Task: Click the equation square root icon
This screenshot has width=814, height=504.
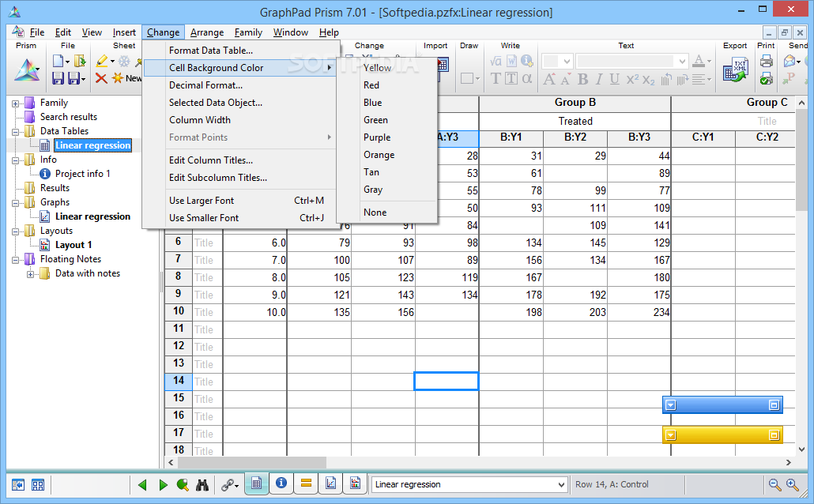Action: pos(496,62)
